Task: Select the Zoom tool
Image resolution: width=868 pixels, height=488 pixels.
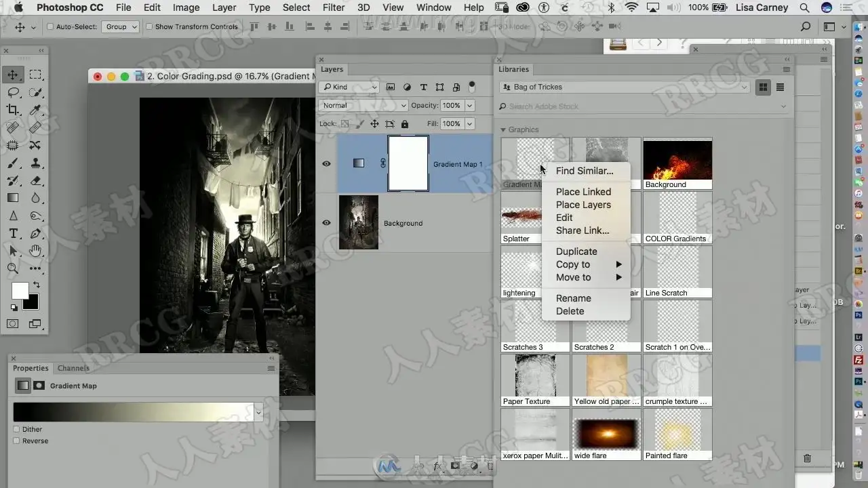Action: tap(13, 268)
